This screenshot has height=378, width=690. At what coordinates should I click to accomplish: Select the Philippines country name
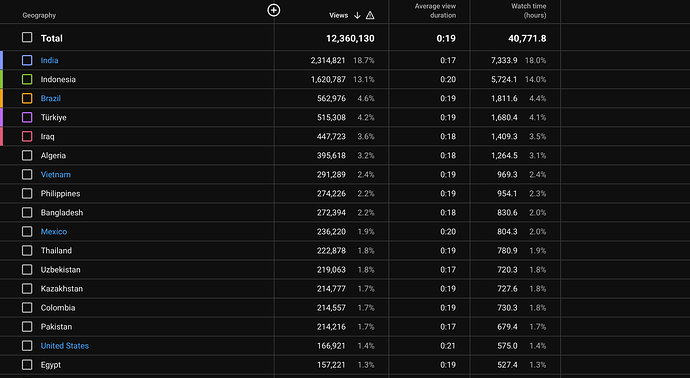[60, 193]
